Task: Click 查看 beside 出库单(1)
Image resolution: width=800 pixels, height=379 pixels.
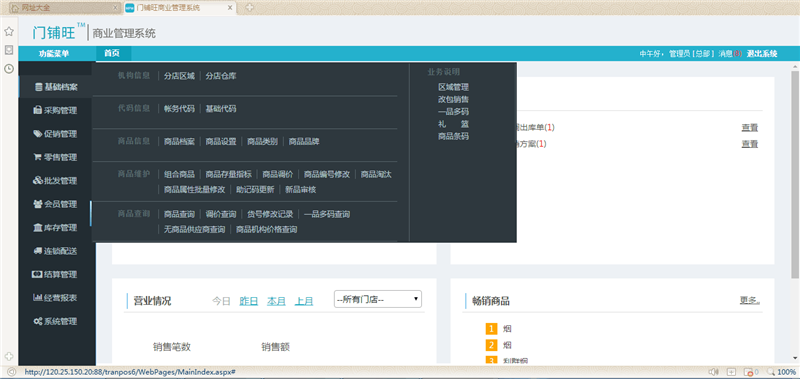Action: (x=749, y=128)
